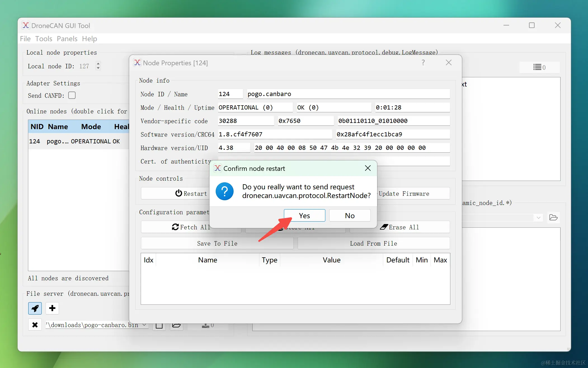This screenshot has height=368, width=588.
Task: Open the Tools menu
Action: [x=44, y=39]
